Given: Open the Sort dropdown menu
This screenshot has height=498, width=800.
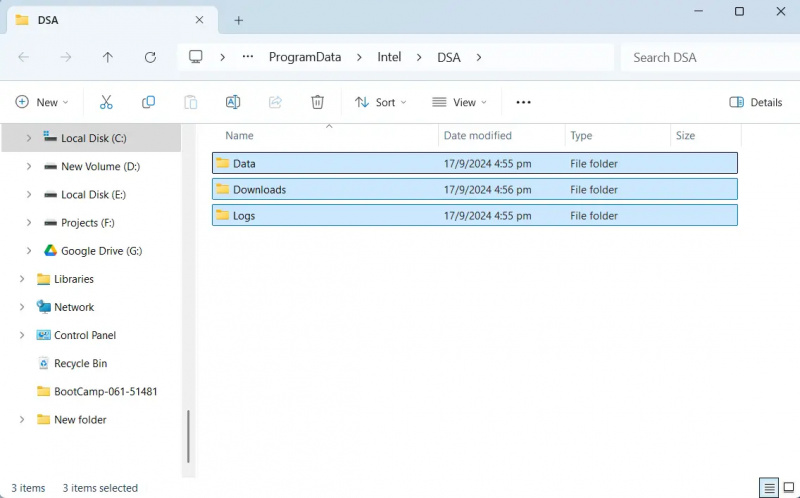Looking at the screenshot, I should [x=381, y=102].
